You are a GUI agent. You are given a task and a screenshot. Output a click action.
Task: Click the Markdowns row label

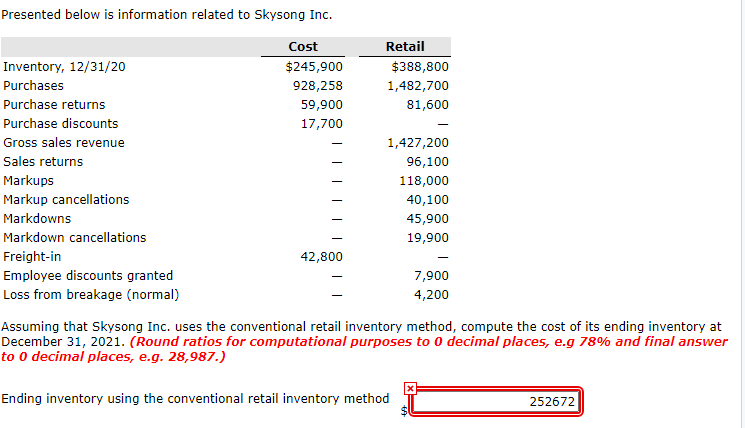(37, 219)
